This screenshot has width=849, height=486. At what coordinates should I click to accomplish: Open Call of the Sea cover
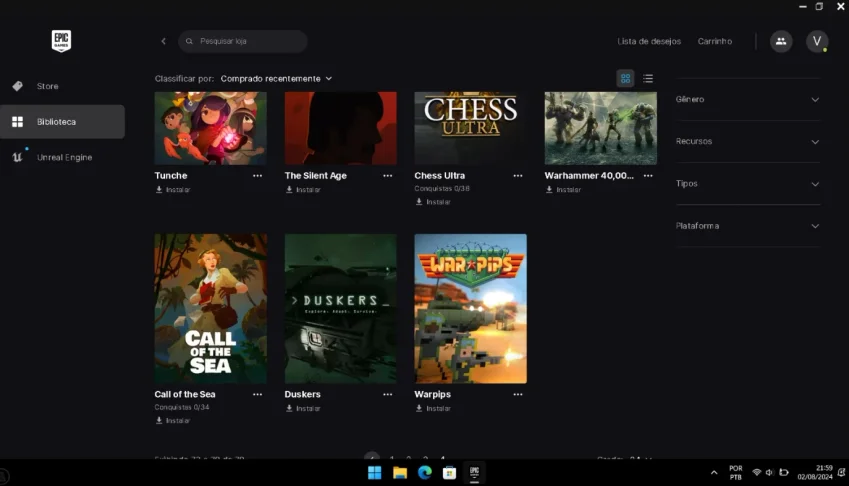(211, 308)
